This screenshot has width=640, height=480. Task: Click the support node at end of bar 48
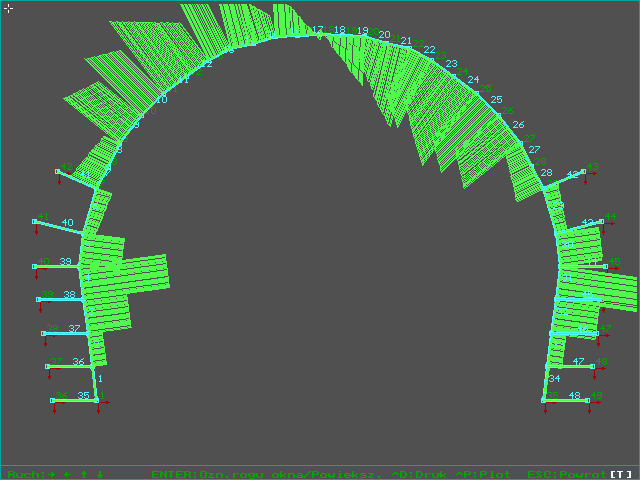[x=595, y=400]
